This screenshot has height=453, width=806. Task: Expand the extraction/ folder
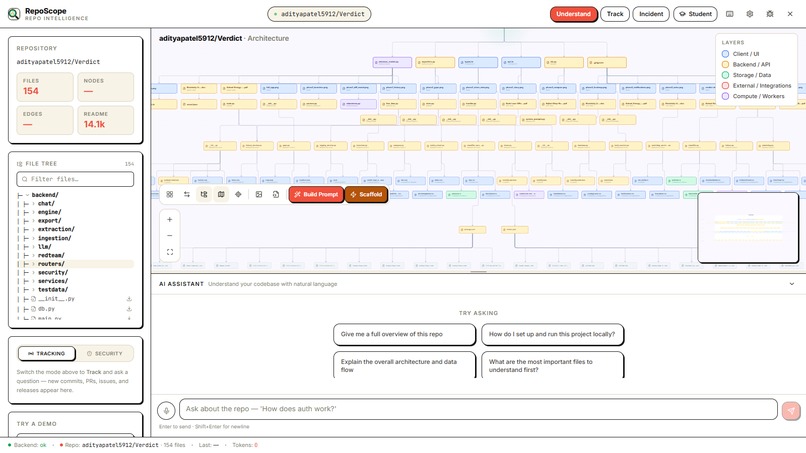pos(33,229)
